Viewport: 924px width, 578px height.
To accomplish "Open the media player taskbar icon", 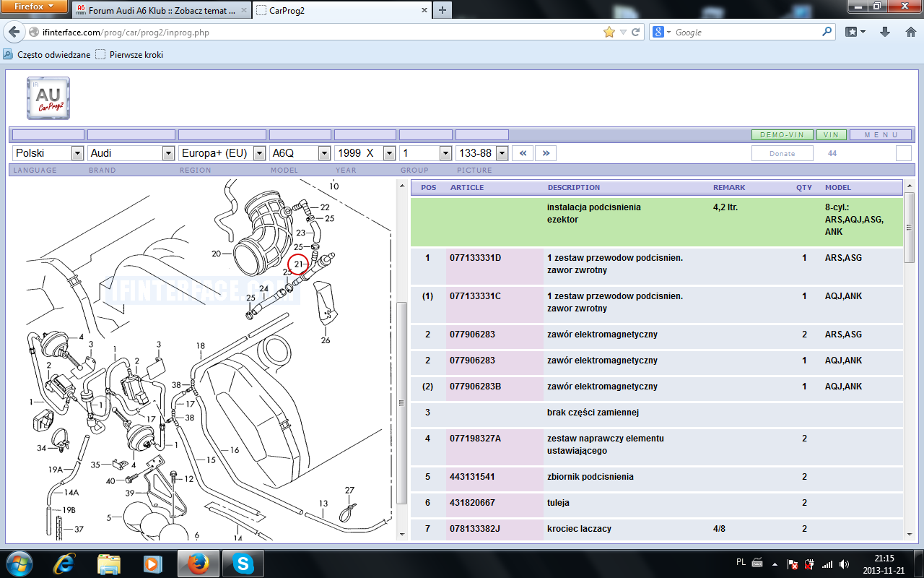I will [x=152, y=564].
